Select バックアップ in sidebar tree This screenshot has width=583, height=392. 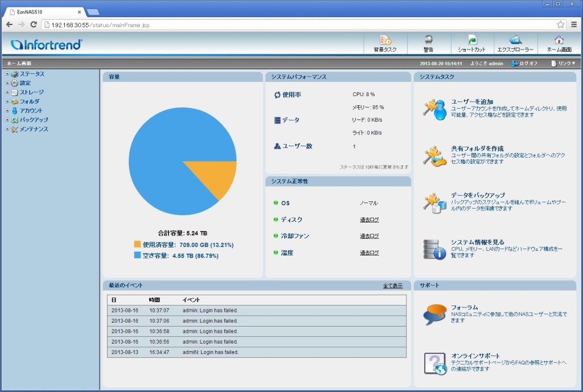34,120
